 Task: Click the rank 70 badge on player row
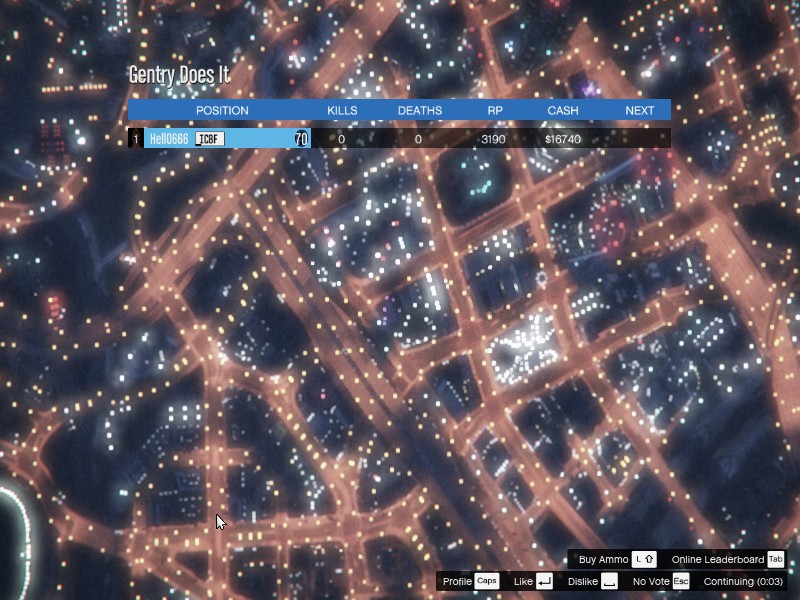coord(301,139)
